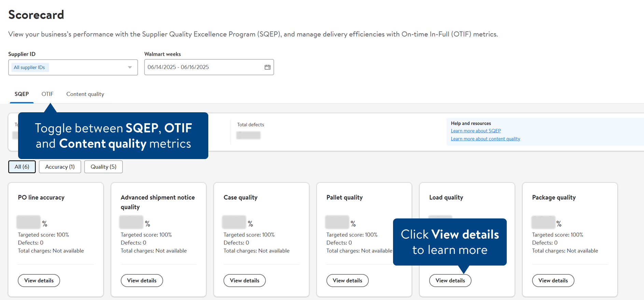Open Learn more about SQEP link
Image resolution: width=644 pixels, height=300 pixels.
click(x=476, y=131)
